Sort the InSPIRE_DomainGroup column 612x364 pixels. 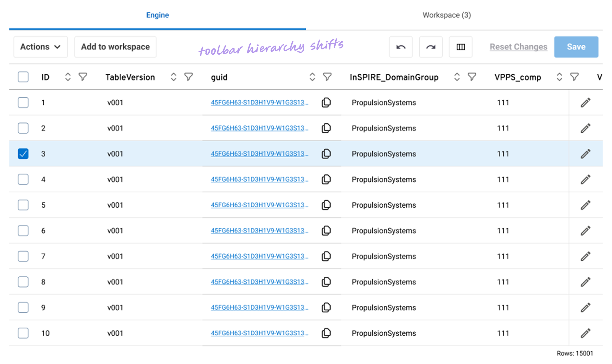(x=457, y=77)
